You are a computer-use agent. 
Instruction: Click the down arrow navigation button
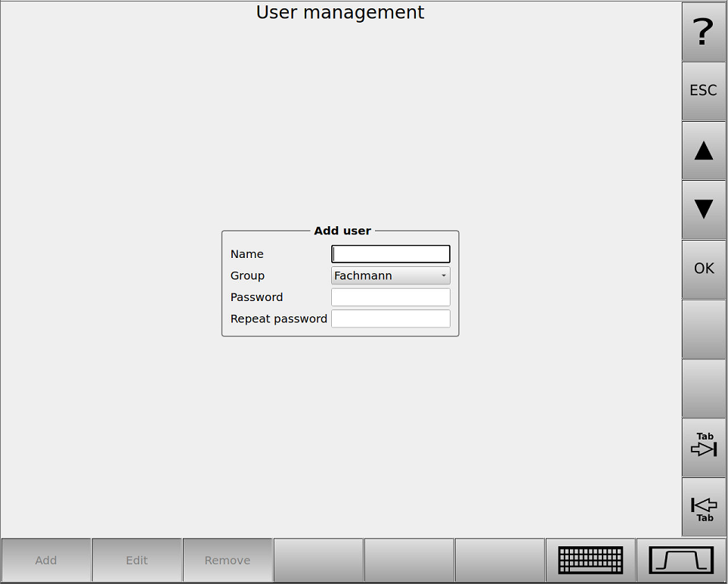pyautogui.click(x=703, y=210)
